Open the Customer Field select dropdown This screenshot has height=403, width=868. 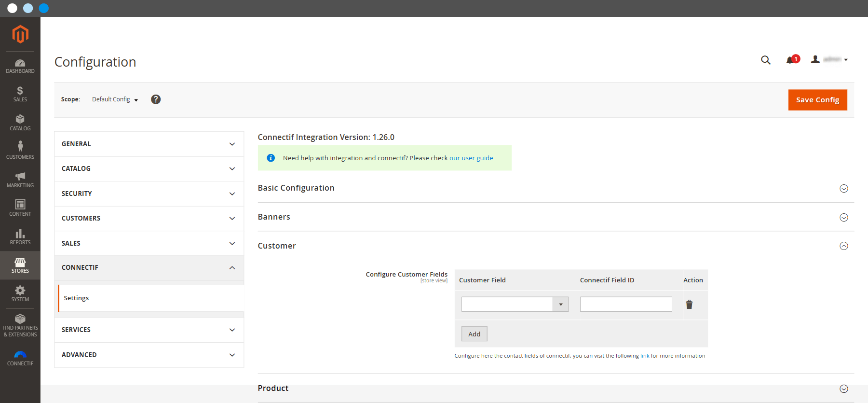point(515,305)
